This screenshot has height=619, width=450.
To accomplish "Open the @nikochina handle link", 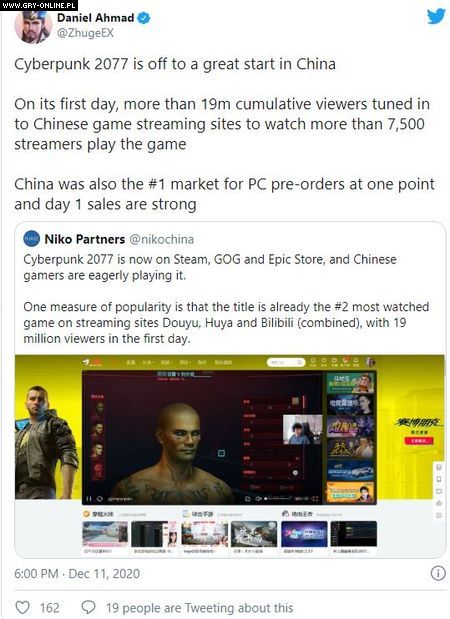I will pyautogui.click(x=161, y=239).
